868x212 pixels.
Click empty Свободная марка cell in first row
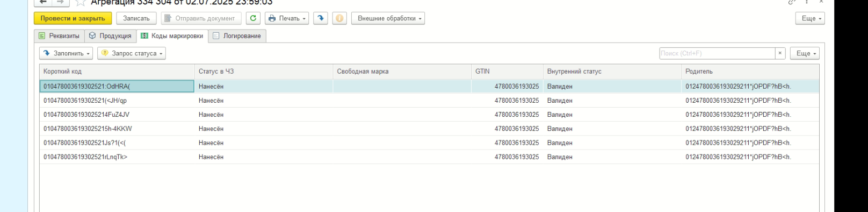[402, 86]
